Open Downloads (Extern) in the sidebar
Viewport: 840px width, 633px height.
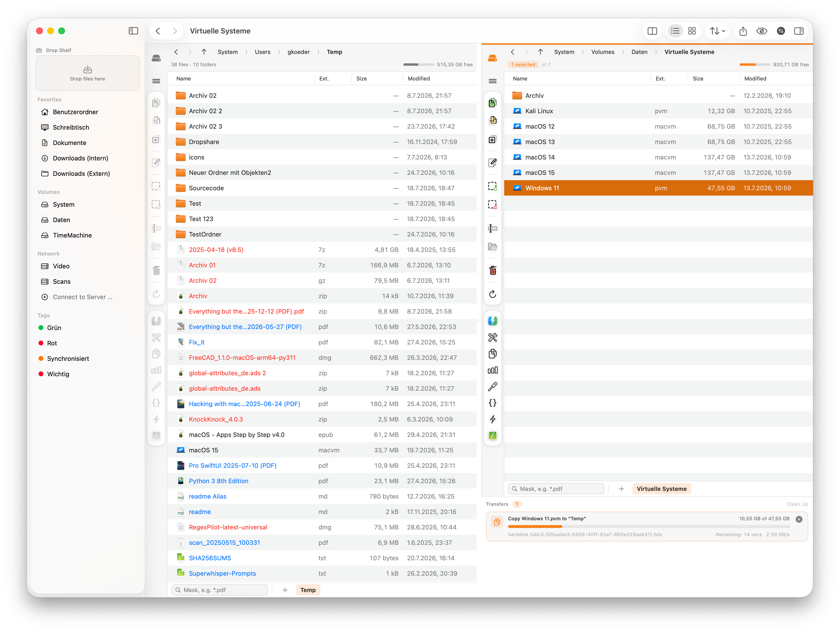tap(81, 174)
